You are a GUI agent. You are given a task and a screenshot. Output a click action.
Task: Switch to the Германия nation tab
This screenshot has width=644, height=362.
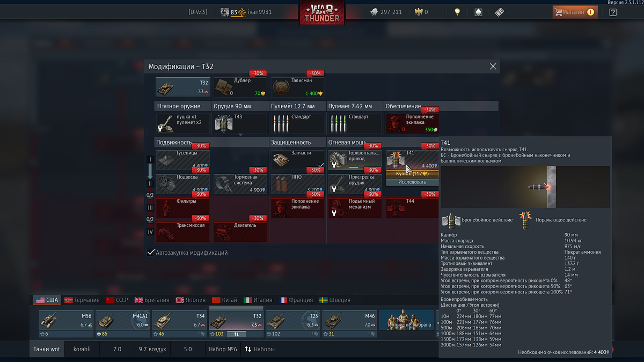[x=83, y=300]
